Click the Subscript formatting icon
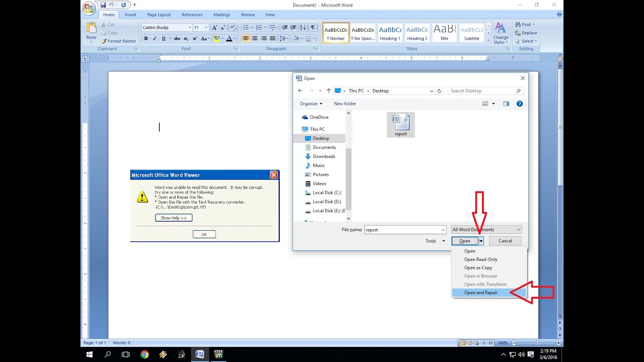 pos(186,38)
